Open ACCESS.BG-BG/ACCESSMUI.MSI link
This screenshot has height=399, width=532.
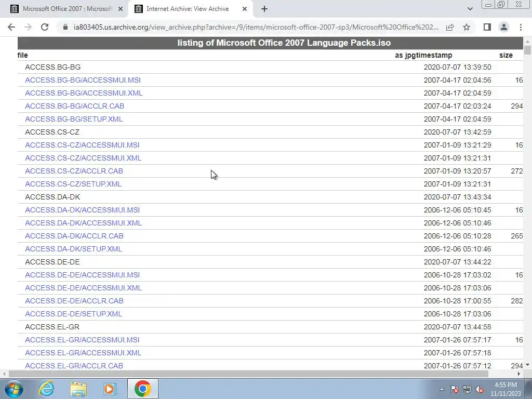(x=83, y=80)
